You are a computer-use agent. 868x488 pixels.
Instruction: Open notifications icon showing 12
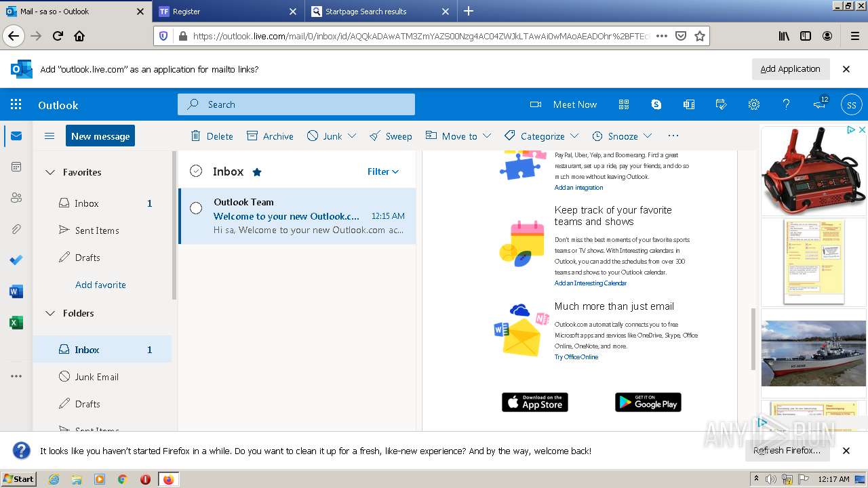click(820, 104)
